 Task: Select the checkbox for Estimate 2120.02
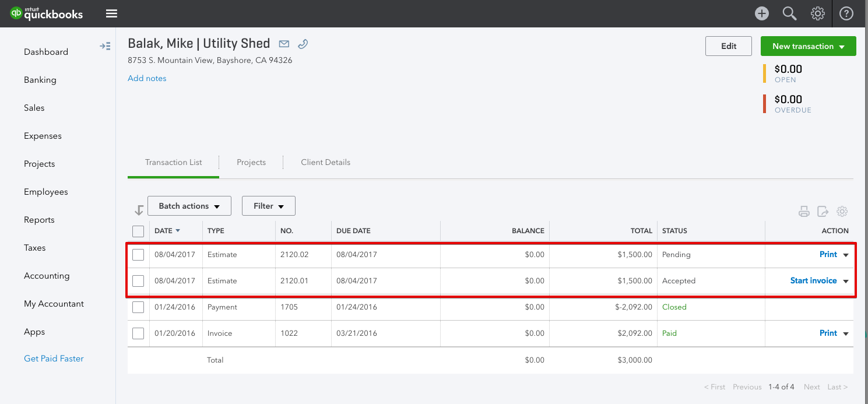138,255
